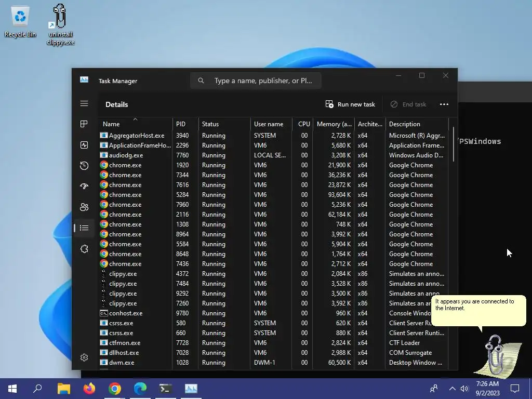The width and height of the screenshot is (532, 399).
Task: Select chrome.exe with PID 7436
Action: point(273,263)
